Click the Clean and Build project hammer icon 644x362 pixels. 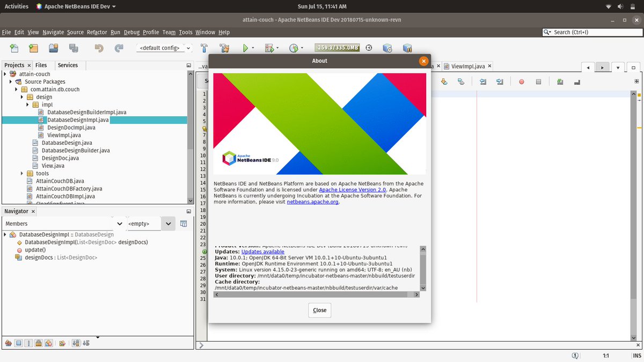[224, 47]
